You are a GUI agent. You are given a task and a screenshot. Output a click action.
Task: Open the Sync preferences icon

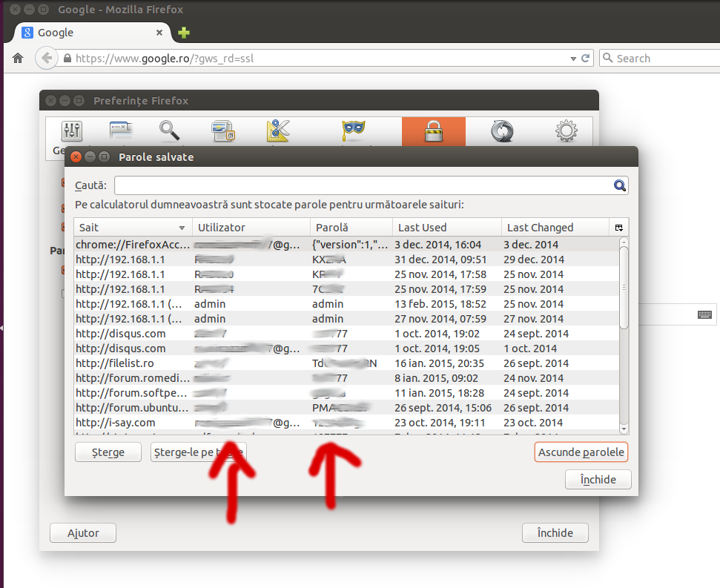click(x=502, y=131)
